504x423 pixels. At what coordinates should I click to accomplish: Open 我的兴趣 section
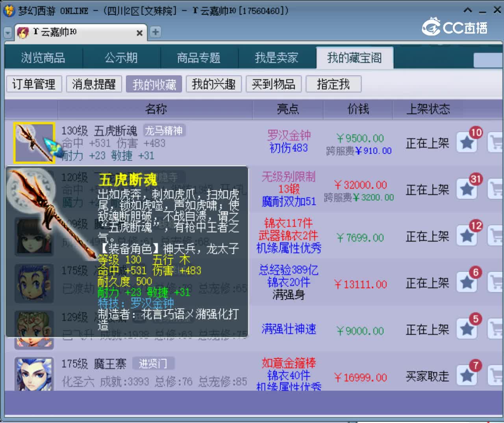214,84
